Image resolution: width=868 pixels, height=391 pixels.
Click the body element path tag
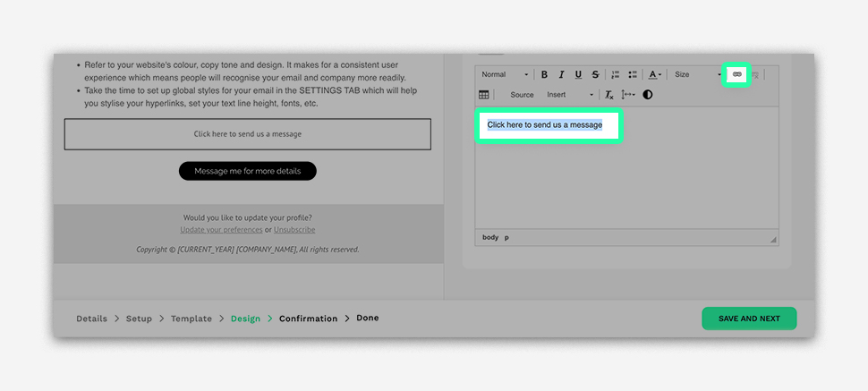point(490,238)
